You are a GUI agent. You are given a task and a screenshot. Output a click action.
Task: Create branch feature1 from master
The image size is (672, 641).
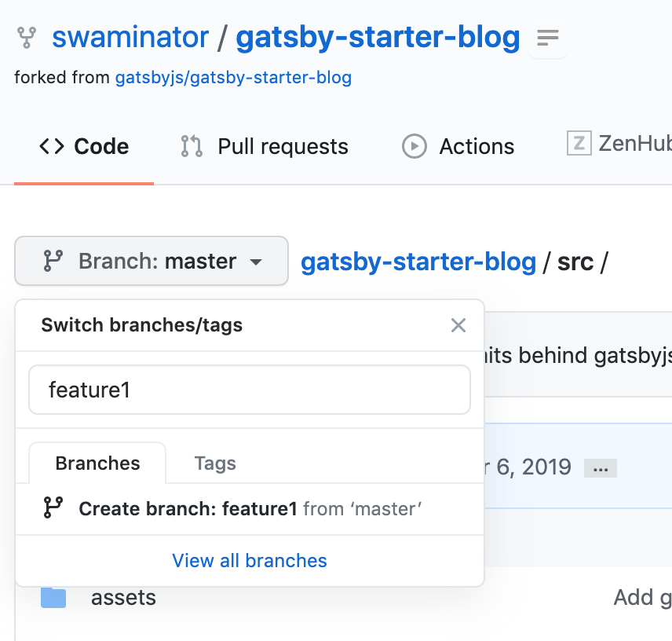click(x=250, y=509)
